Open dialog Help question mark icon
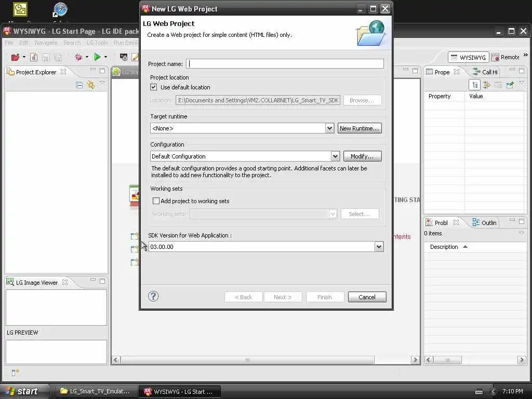 pyautogui.click(x=153, y=297)
